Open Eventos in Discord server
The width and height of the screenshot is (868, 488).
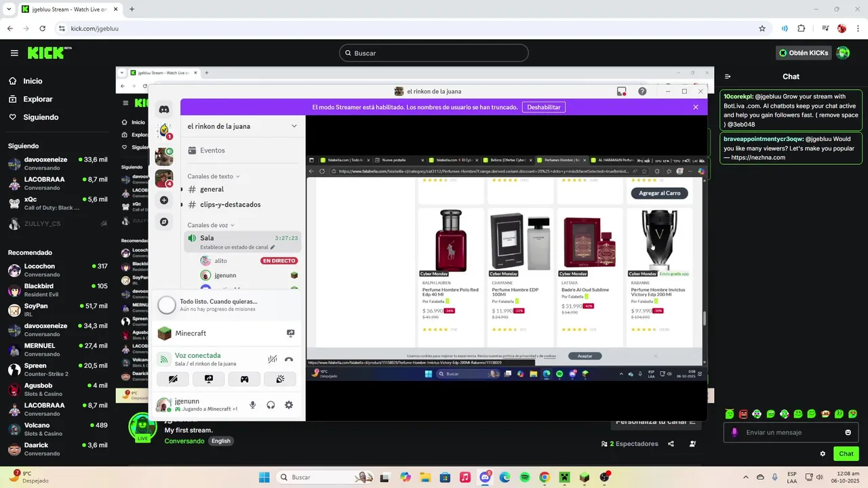tap(243, 150)
